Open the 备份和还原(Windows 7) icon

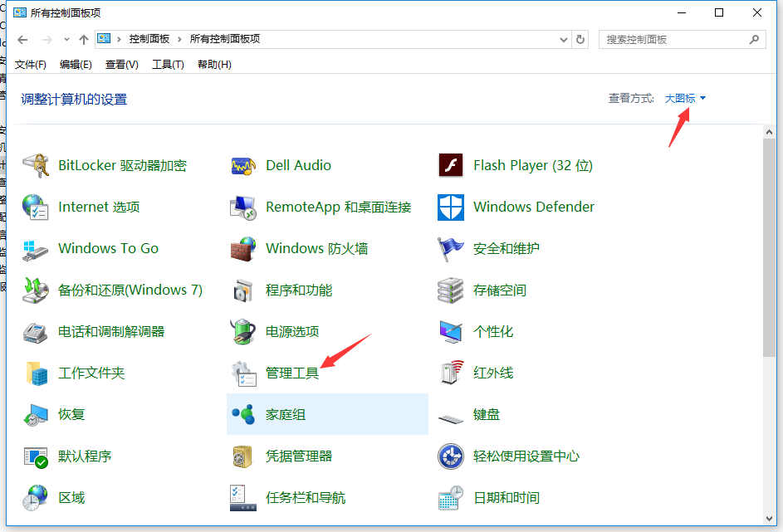click(x=36, y=290)
